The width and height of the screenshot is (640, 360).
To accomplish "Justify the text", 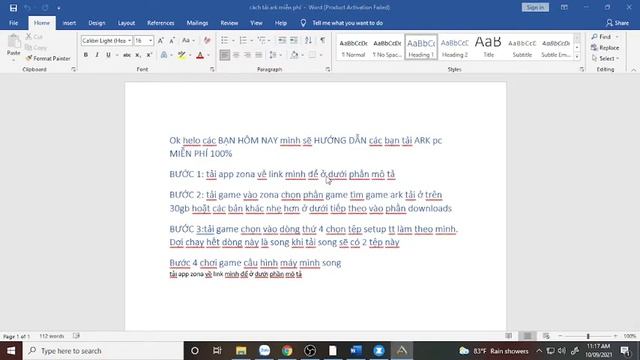I will tap(259, 55).
